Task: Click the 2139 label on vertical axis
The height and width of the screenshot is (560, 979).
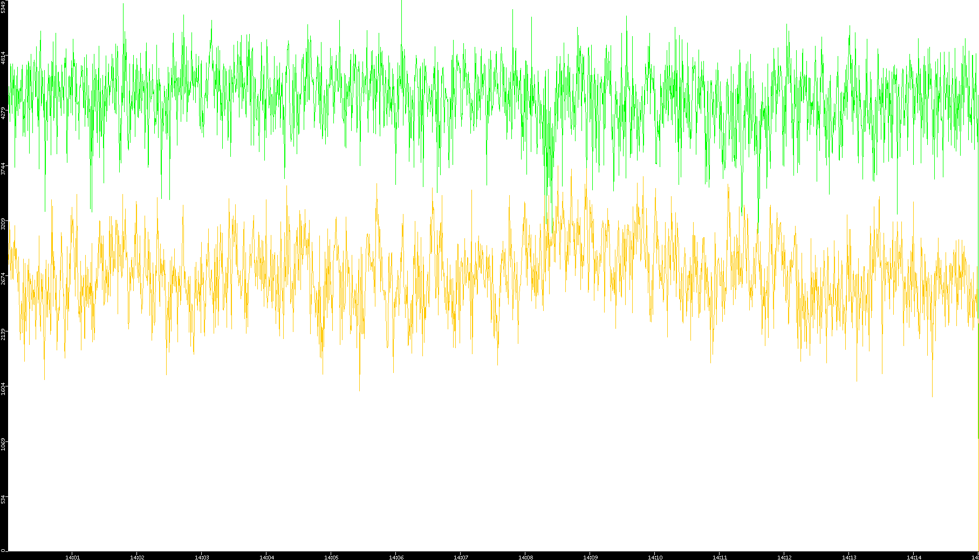Action: (3, 334)
